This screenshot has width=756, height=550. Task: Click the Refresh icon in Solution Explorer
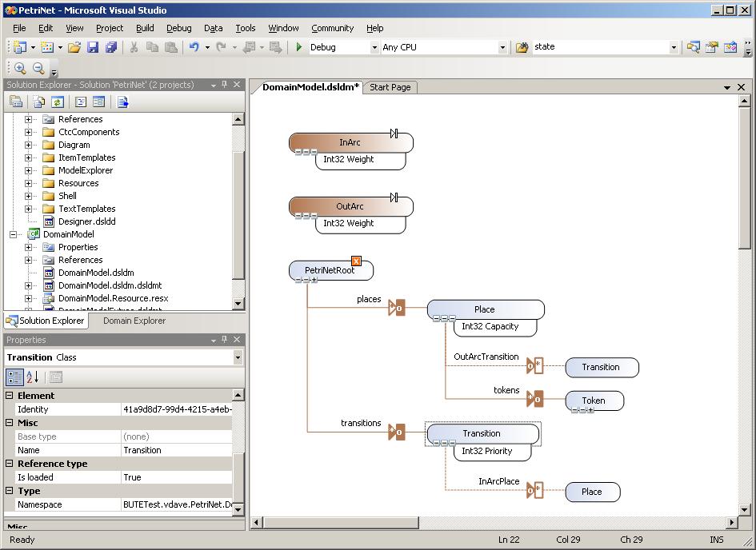(x=58, y=102)
